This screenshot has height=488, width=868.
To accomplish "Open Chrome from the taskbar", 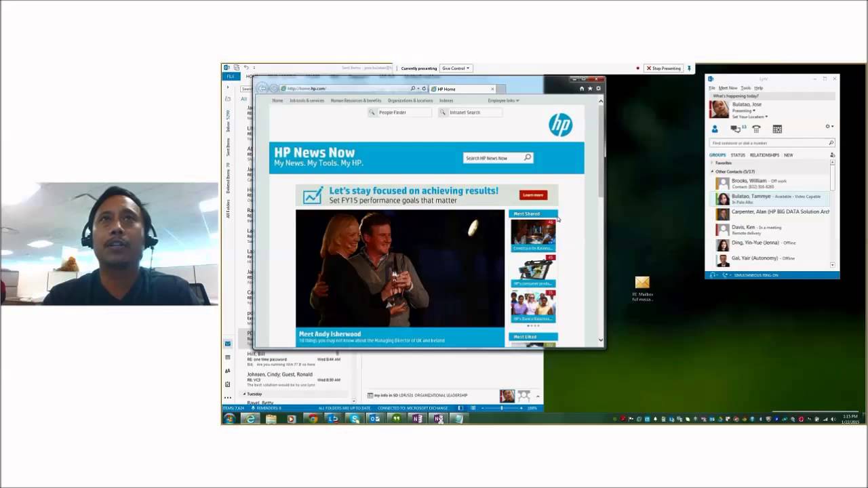I will point(313,419).
